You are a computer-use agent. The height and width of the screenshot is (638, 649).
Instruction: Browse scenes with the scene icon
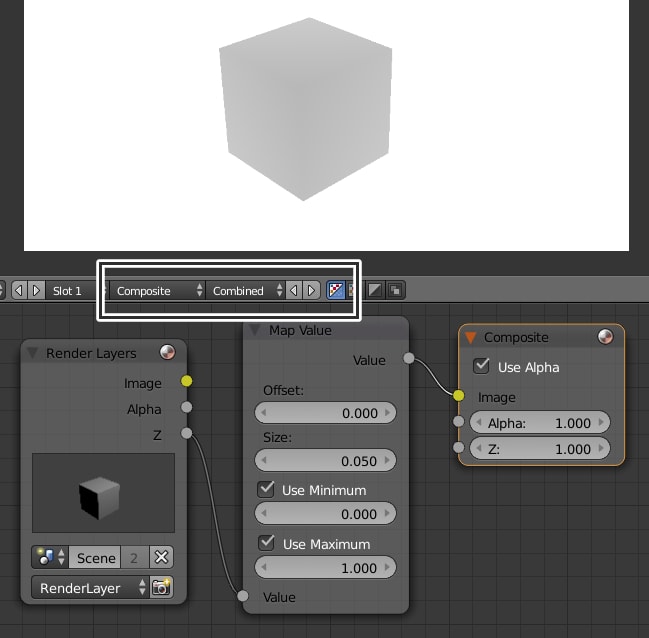tap(50, 557)
